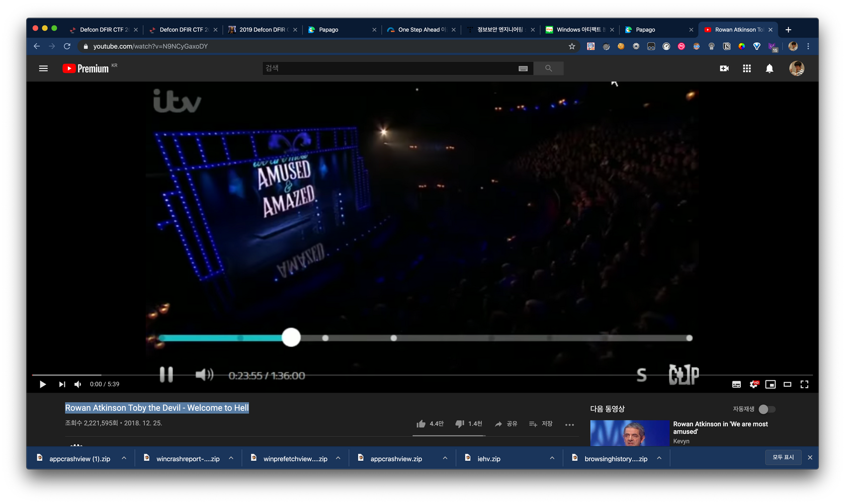This screenshot has height=504, width=845.
Task: Close the Rowan Atkinson tab
Action: [x=771, y=30]
